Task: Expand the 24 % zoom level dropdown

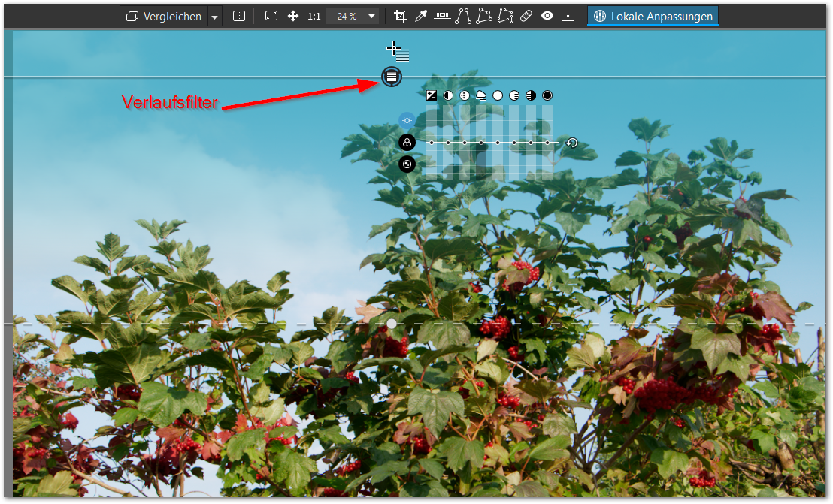Action: click(x=371, y=16)
